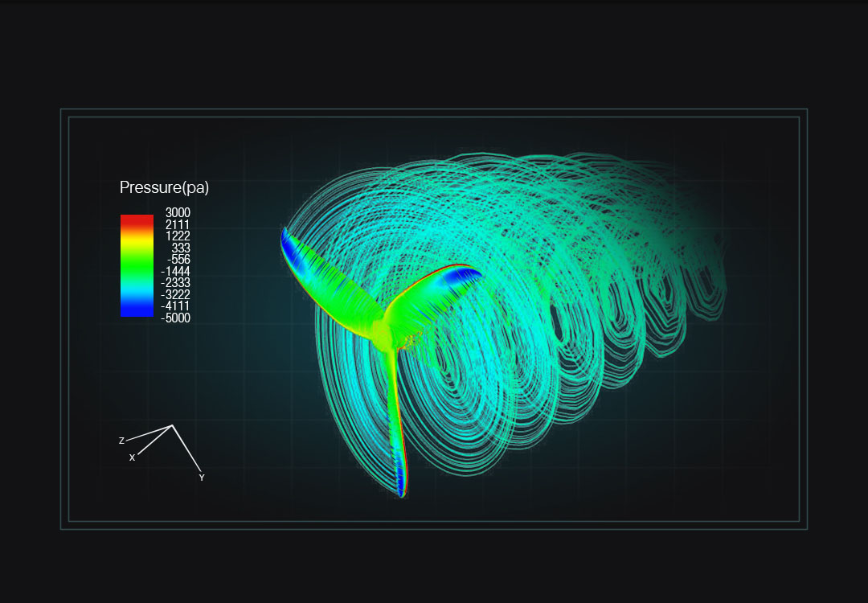Select the 2111 legend value

coord(178,224)
